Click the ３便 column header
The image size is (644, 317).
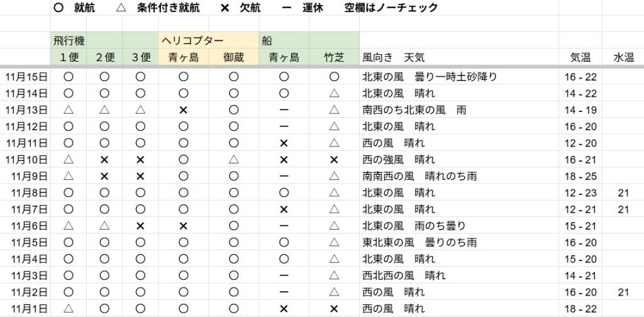[x=141, y=58]
